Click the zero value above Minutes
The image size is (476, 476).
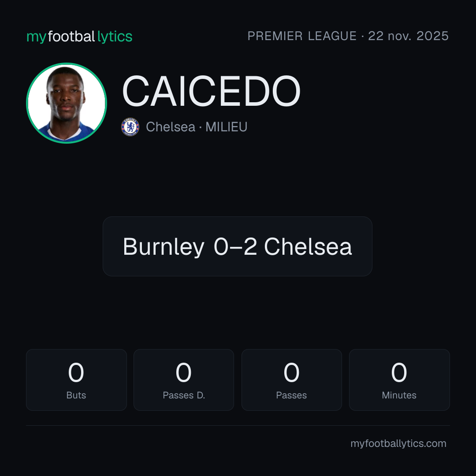(399, 372)
